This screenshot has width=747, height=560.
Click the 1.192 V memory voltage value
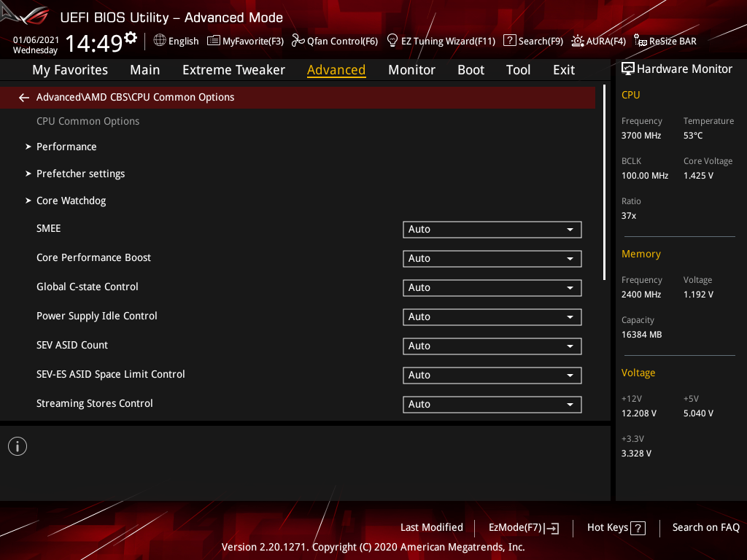pos(698,295)
